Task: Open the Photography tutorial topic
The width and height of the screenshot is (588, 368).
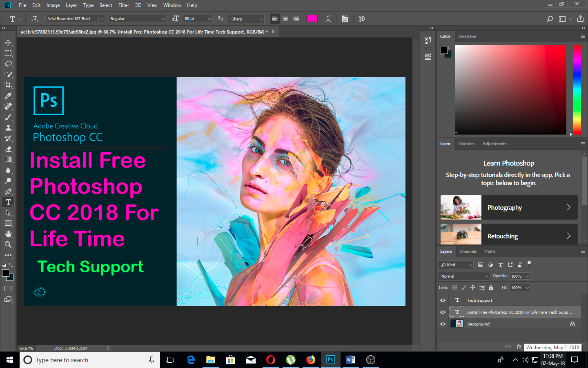Action: [x=509, y=207]
